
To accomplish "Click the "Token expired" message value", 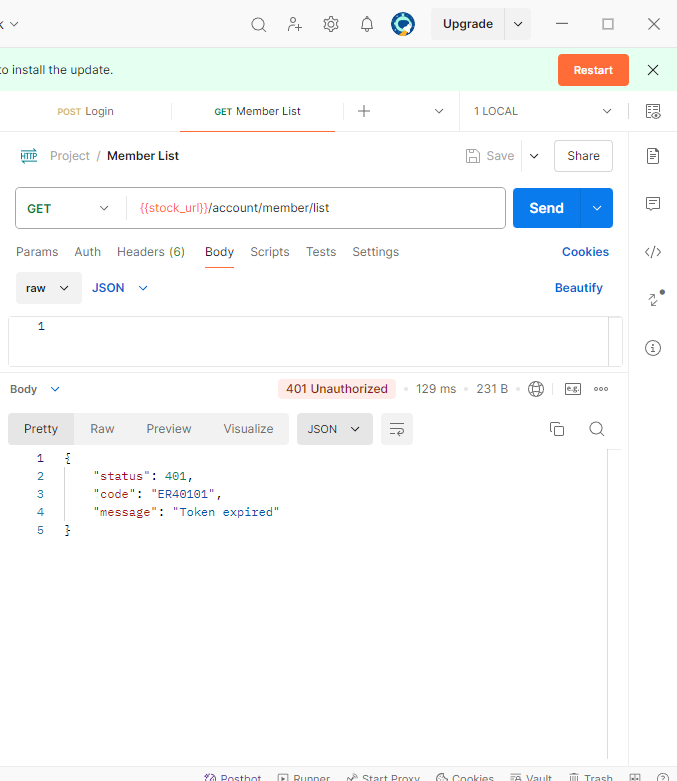I will click(226, 512).
